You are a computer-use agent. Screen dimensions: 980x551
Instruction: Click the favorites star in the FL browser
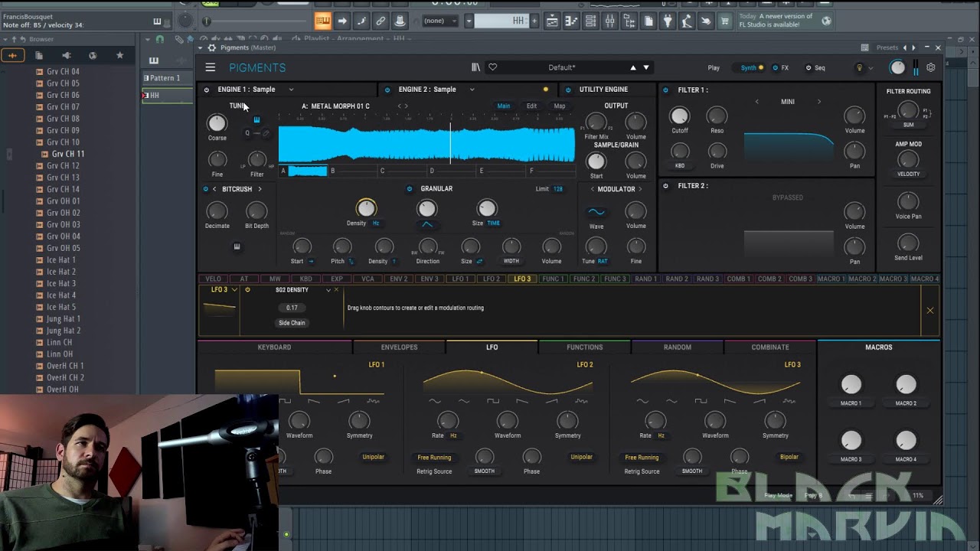click(x=119, y=55)
